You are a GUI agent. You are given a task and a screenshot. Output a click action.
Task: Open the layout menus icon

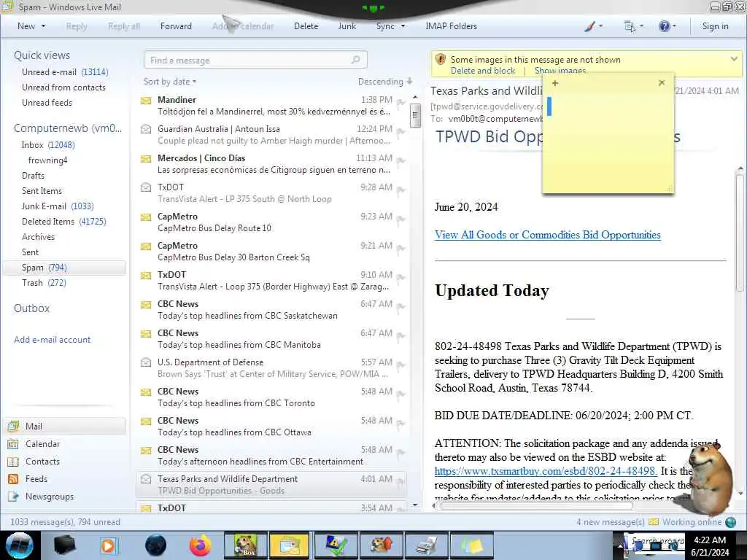[x=630, y=26]
